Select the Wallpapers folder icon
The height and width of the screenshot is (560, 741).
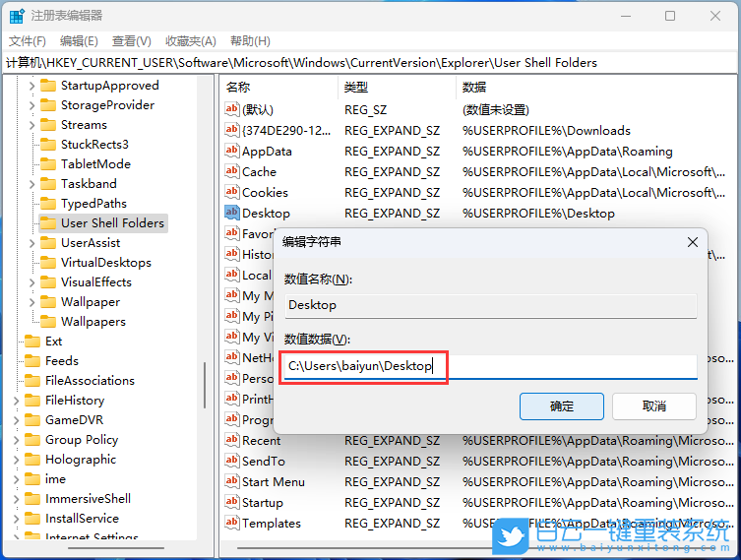pyautogui.click(x=48, y=322)
